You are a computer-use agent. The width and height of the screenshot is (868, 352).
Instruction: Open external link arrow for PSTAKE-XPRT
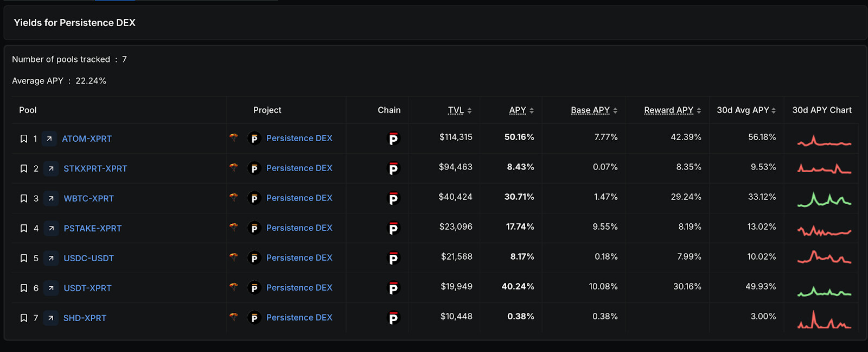[51, 228]
